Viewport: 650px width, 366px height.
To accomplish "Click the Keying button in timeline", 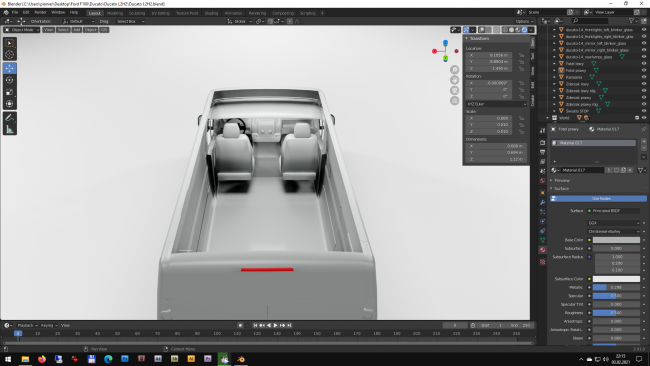I will [x=49, y=325].
